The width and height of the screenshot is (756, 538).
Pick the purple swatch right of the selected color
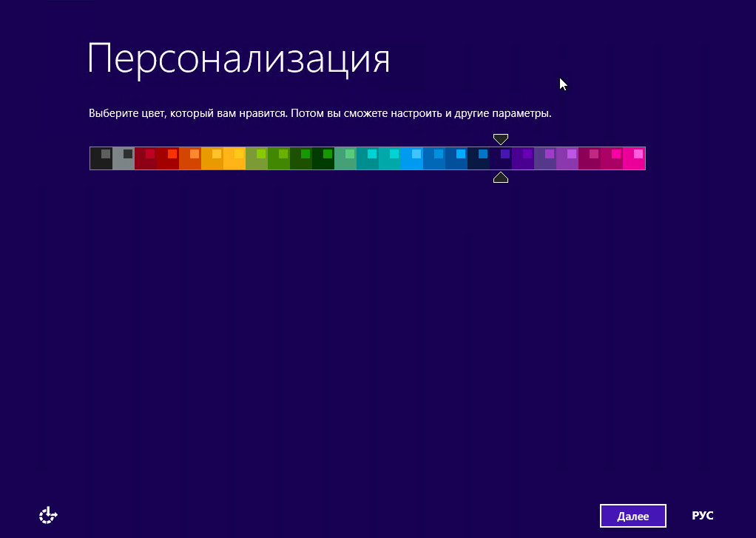(x=522, y=158)
